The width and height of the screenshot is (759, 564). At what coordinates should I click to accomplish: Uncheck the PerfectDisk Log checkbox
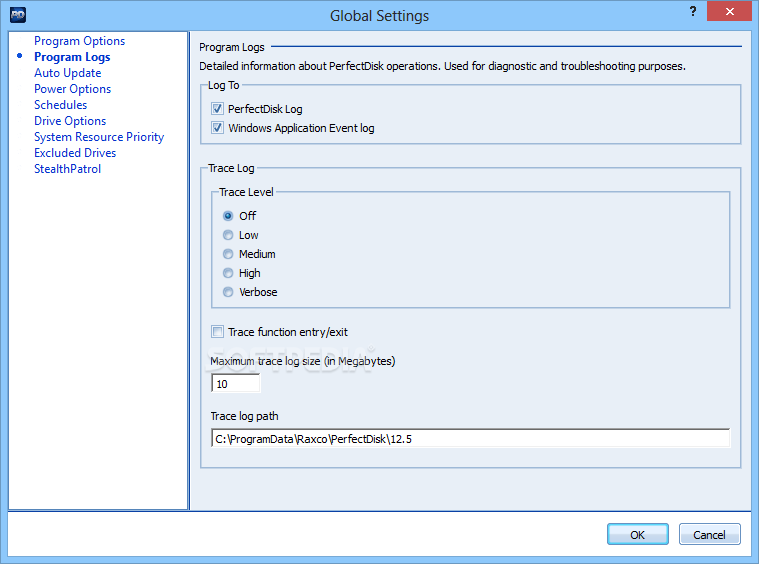(217, 109)
